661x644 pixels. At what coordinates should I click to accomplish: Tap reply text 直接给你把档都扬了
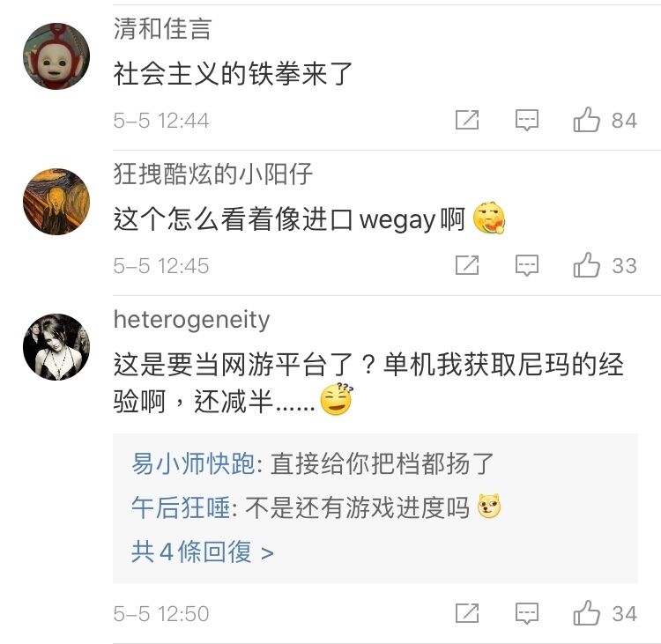tap(382, 463)
